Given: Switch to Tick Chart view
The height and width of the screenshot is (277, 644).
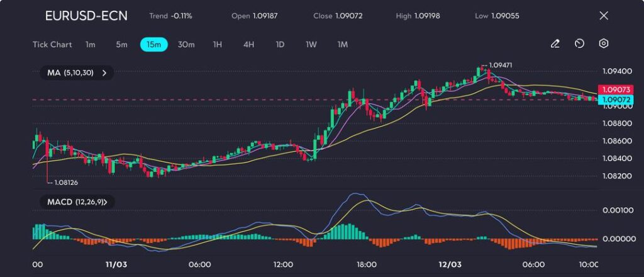Looking at the screenshot, I should click(x=52, y=45).
